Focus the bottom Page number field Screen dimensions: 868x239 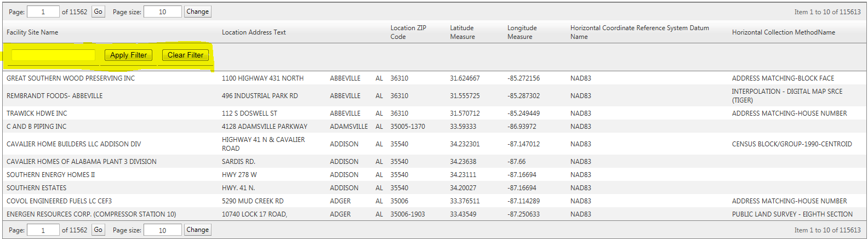point(43,230)
